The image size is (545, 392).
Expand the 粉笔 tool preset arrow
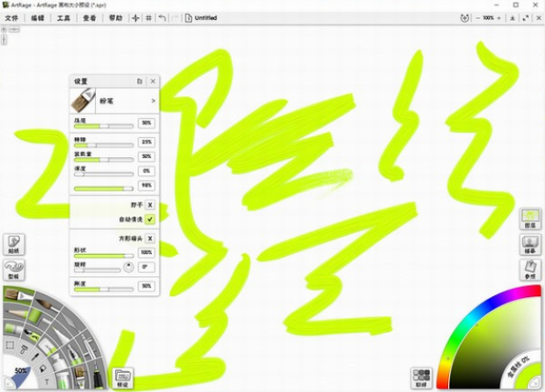[153, 101]
